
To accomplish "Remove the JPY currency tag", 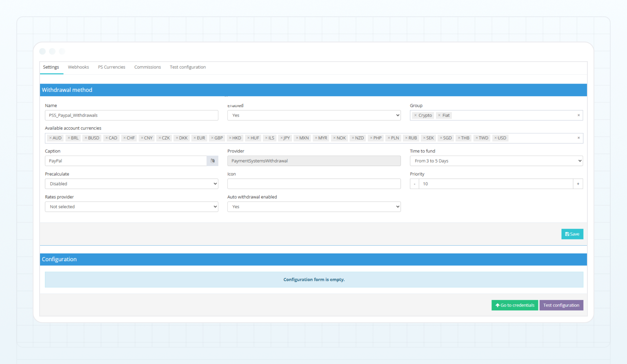I will 281,138.
